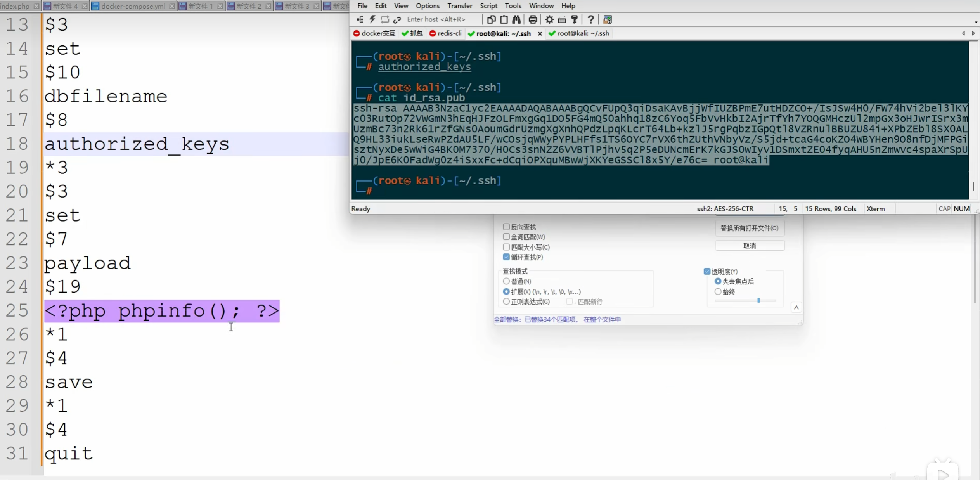Click the Paste clipboard icon
This screenshot has width=980, height=480.
tap(504, 19)
